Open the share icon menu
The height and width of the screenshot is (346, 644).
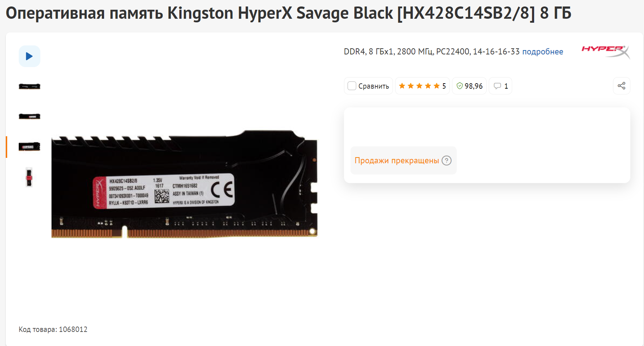point(621,86)
